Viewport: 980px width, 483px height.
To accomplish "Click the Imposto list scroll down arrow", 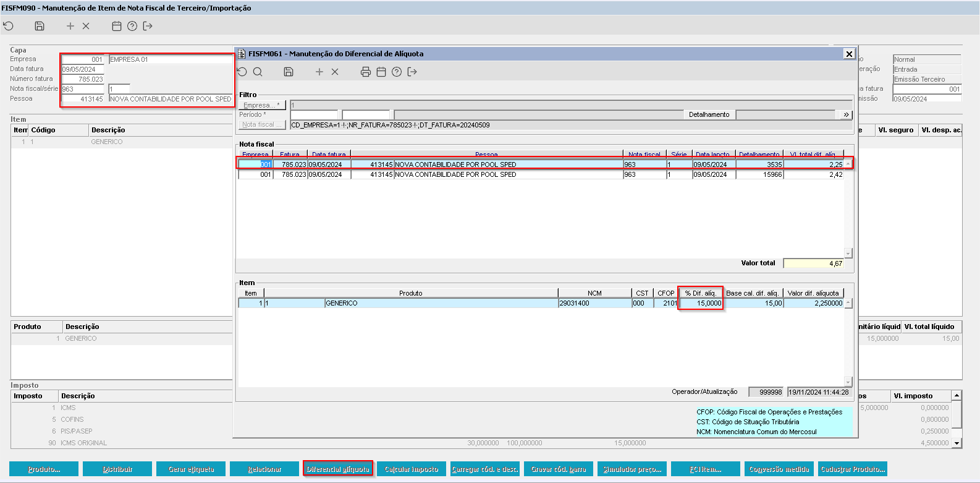I will [957, 443].
